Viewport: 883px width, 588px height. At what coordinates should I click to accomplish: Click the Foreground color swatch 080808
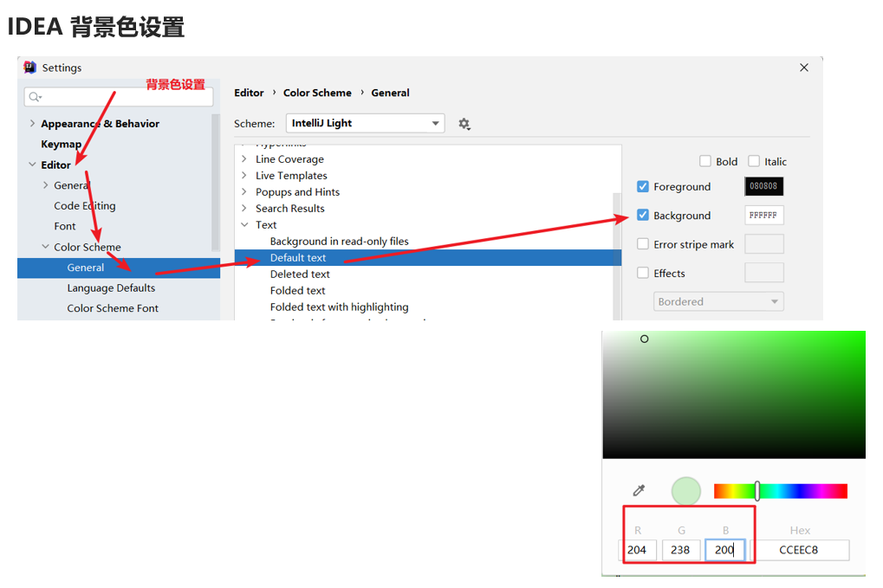point(763,186)
